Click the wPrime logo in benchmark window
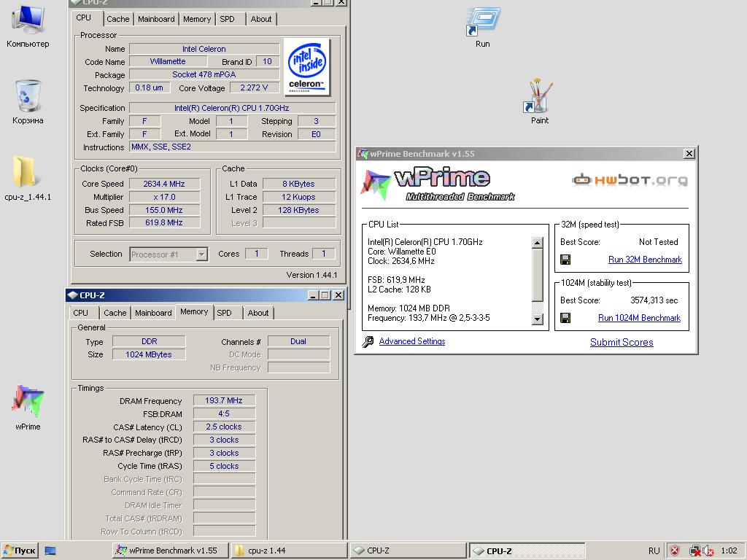The width and height of the screenshot is (747, 560). tap(438, 184)
